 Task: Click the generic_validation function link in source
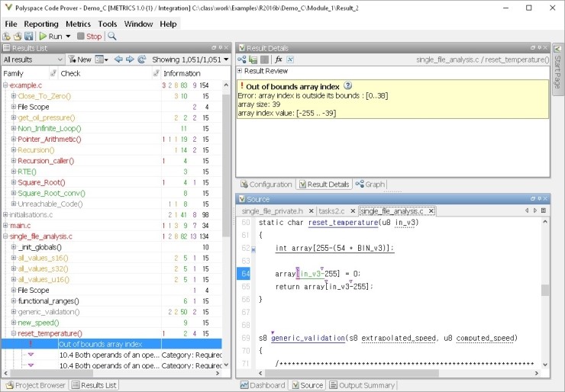(x=308, y=339)
